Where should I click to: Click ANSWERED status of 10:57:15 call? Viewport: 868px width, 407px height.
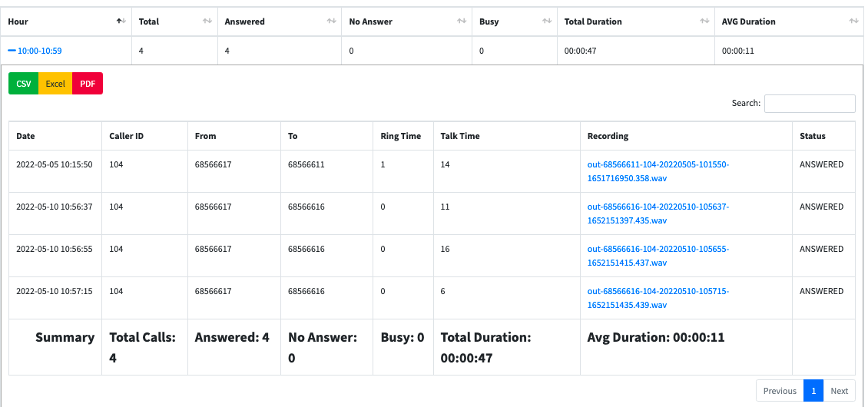[x=821, y=291]
